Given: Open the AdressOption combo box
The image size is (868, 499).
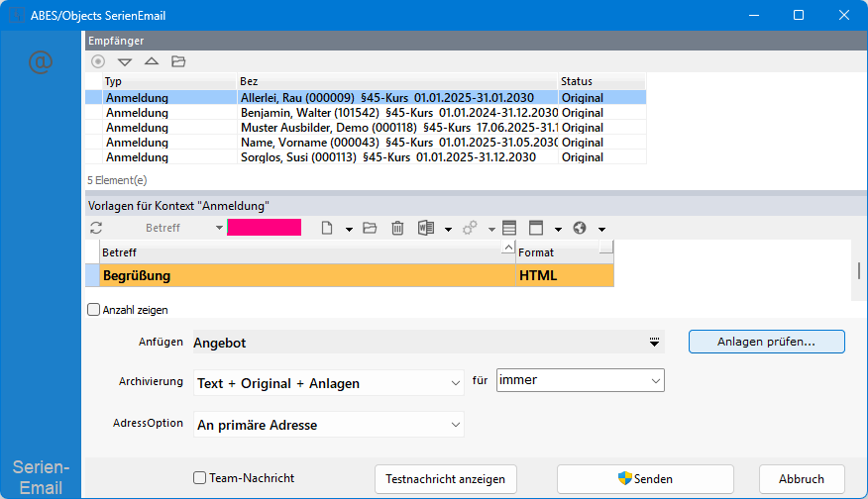Looking at the screenshot, I should tap(455, 425).
